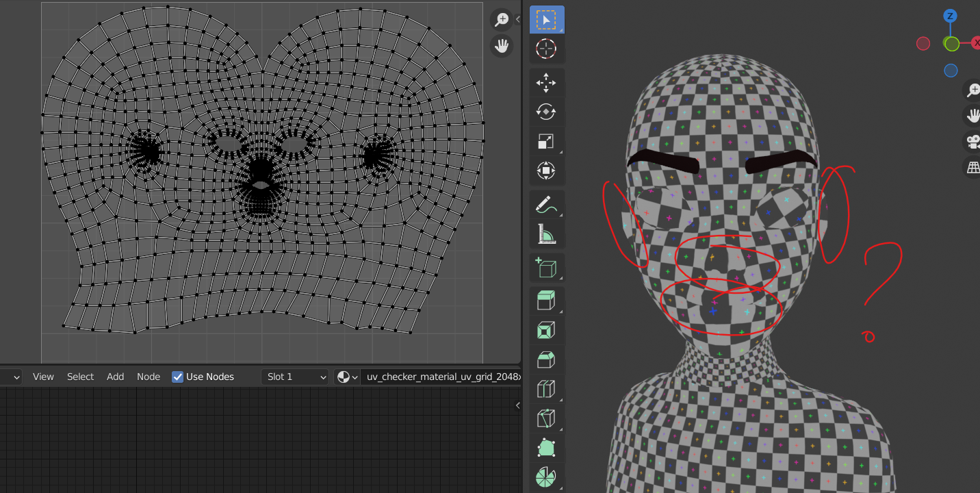The image size is (980, 493).
Task: Choose the Poly Build tool
Action: pyautogui.click(x=546, y=448)
